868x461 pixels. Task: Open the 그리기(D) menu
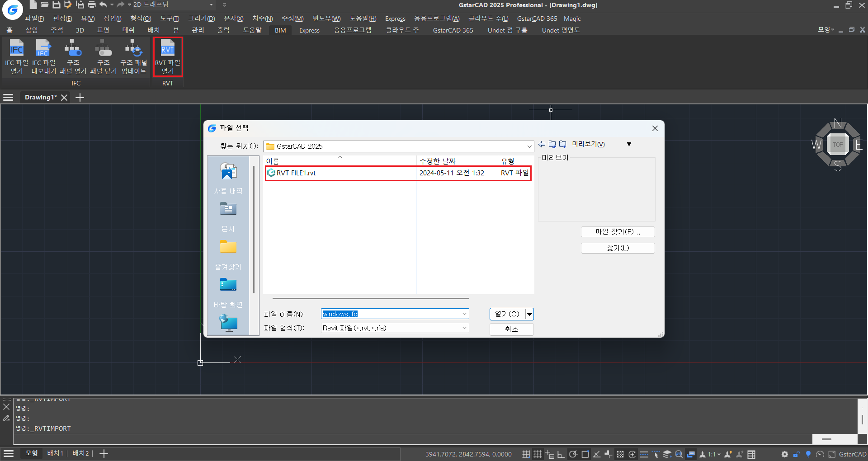pyautogui.click(x=201, y=19)
